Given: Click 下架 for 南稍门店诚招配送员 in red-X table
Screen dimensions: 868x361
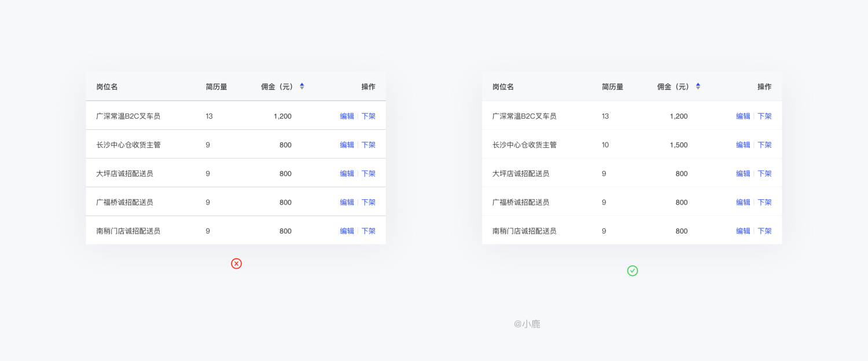Looking at the screenshot, I should [x=369, y=231].
